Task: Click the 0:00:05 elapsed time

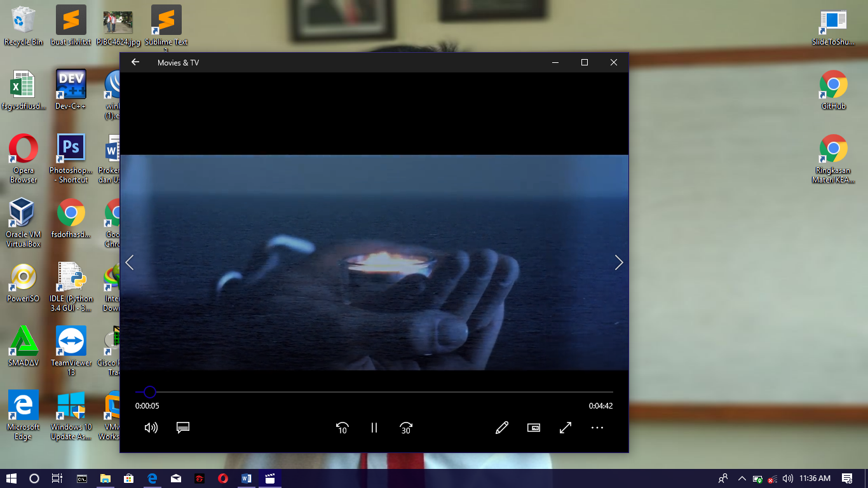Action: (x=147, y=406)
